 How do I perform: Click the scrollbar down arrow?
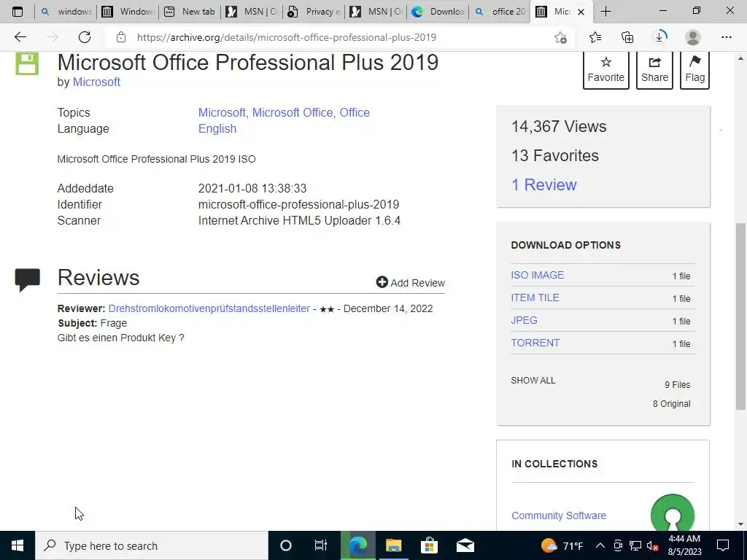pyautogui.click(x=741, y=525)
